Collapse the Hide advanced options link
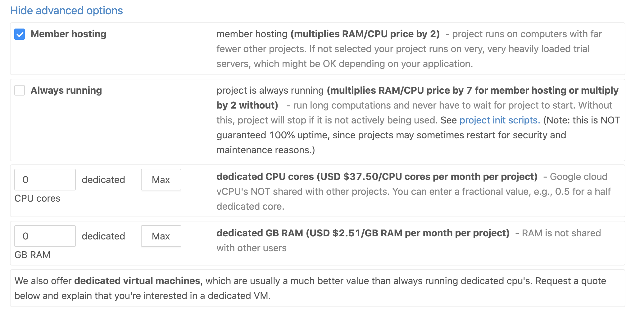Screen dimensions: 644x317 pyautogui.click(x=66, y=11)
